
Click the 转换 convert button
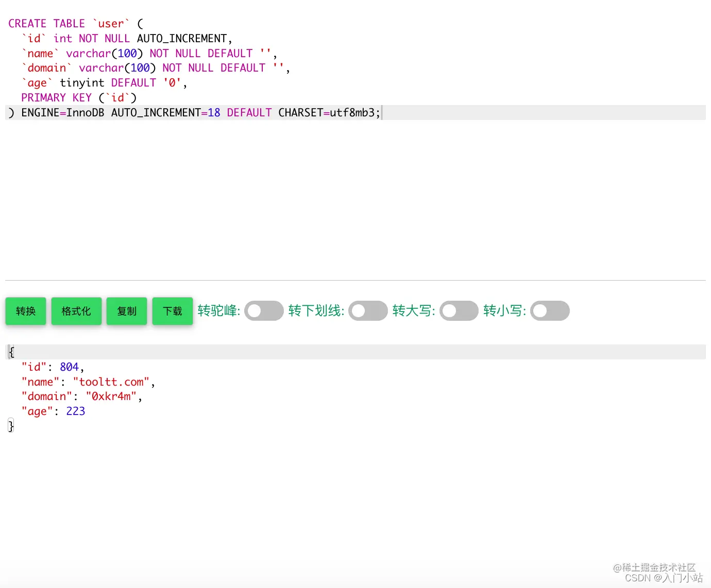(x=26, y=311)
